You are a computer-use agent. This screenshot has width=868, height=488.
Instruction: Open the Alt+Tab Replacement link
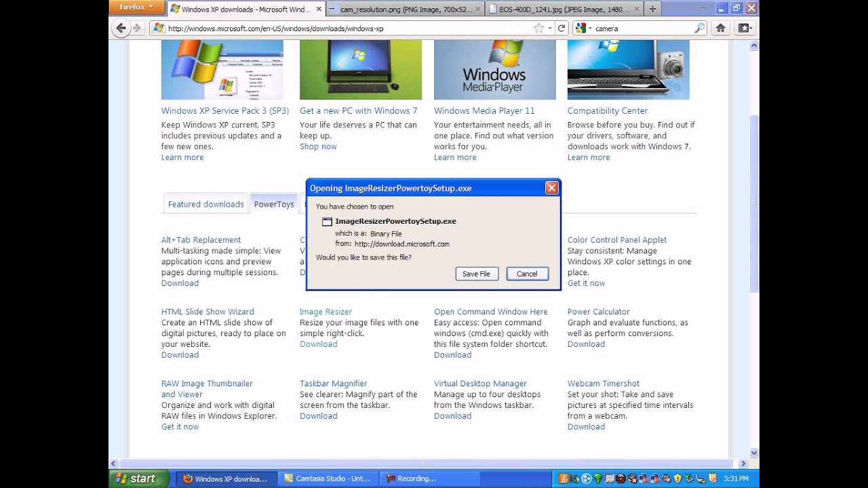pos(201,240)
